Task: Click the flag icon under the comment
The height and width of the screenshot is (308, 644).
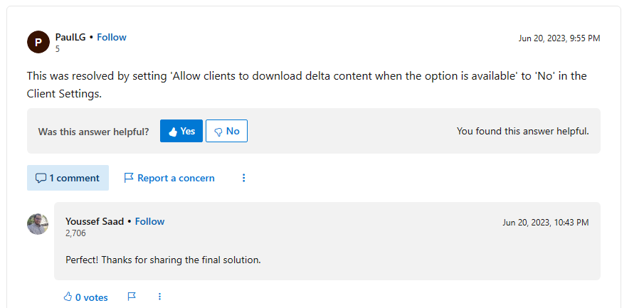Action: point(132,297)
